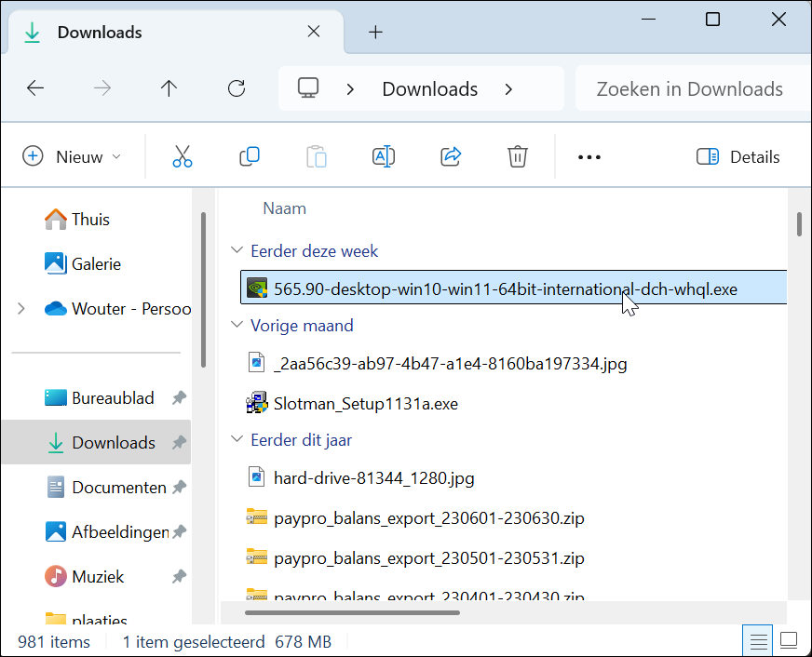Toggle the Details pane
Screen dimensions: 812x657
pyautogui.click(x=738, y=156)
